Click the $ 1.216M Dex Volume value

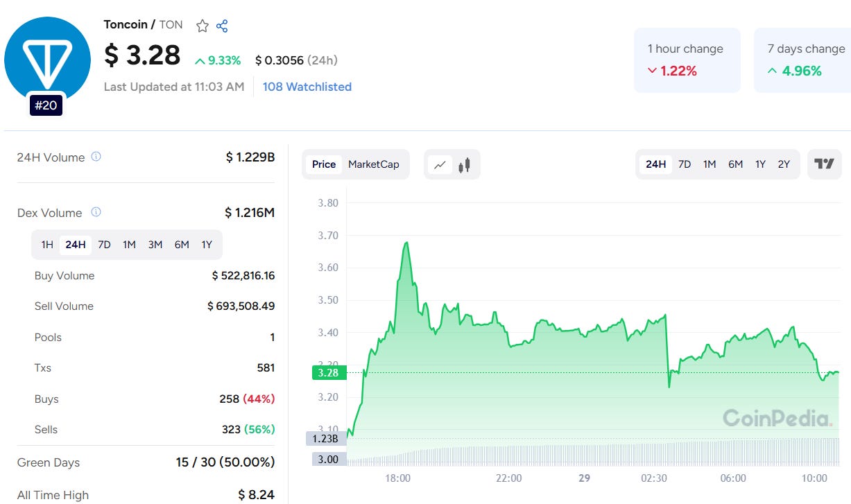[250, 213]
